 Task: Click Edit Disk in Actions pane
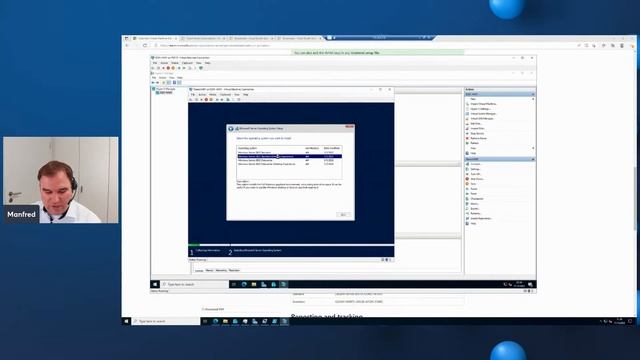click(476, 124)
